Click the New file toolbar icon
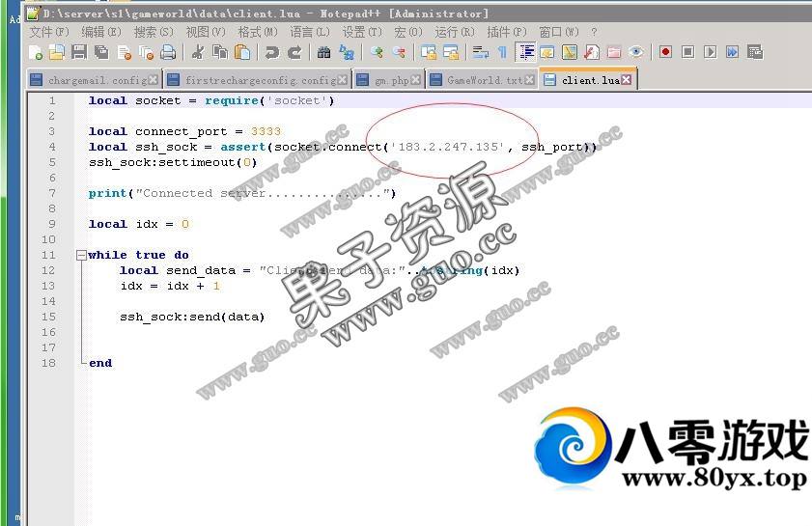The image size is (812, 526). 36,52
